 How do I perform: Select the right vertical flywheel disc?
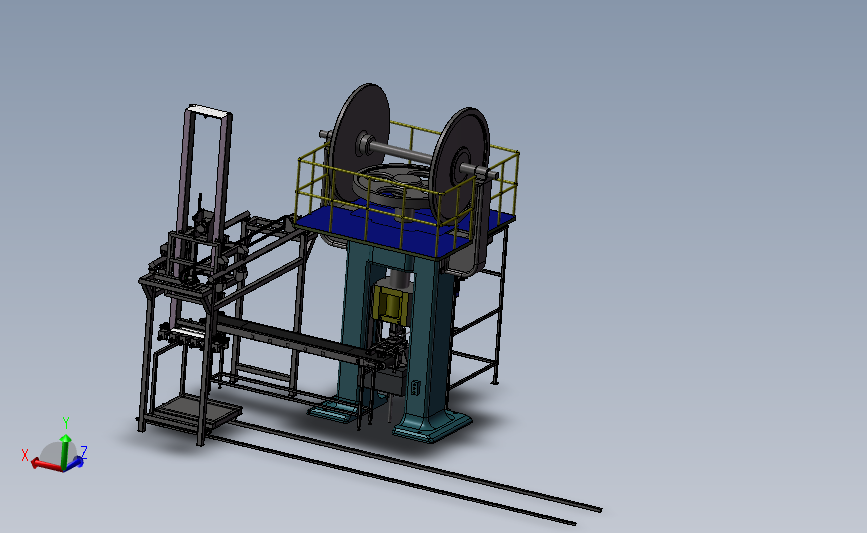[x=461, y=166]
